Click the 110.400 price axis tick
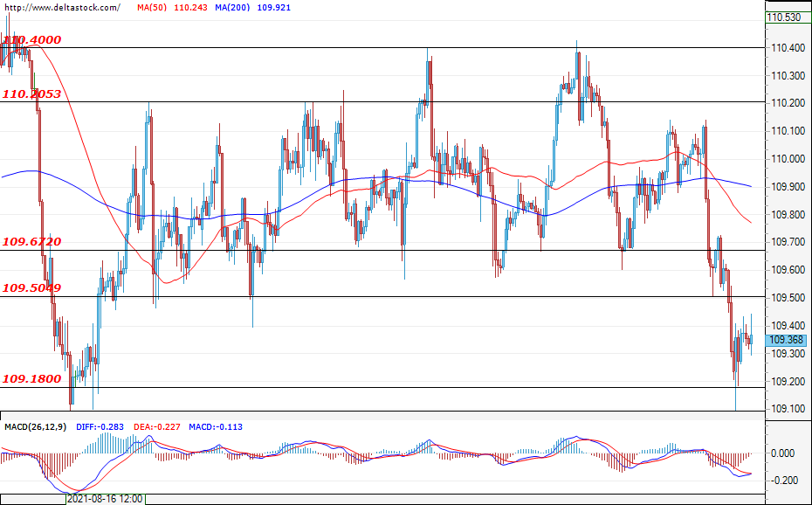This screenshot has height=505, width=812. click(x=788, y=48)
